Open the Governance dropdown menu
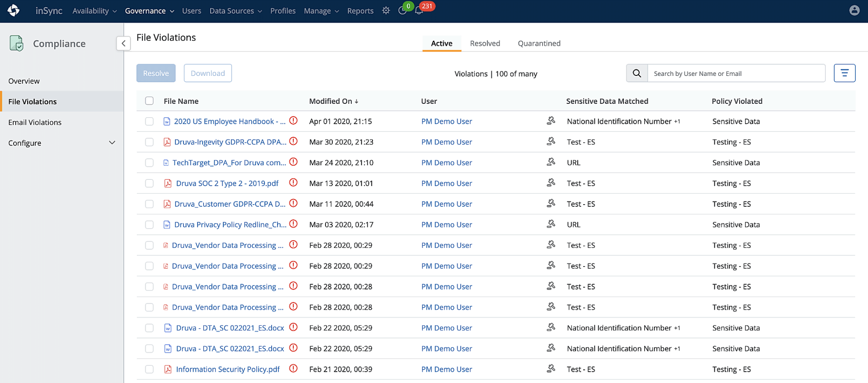Screen dimensions: 868x383 click(x=149, y=11)
